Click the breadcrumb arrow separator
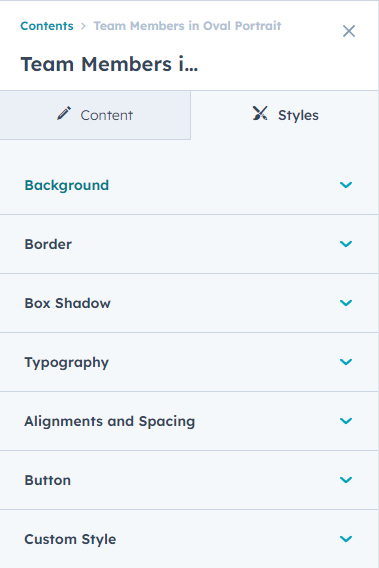The width and height of the screenshot is (379, 568). pyautogui.click(x=83, y=26)
